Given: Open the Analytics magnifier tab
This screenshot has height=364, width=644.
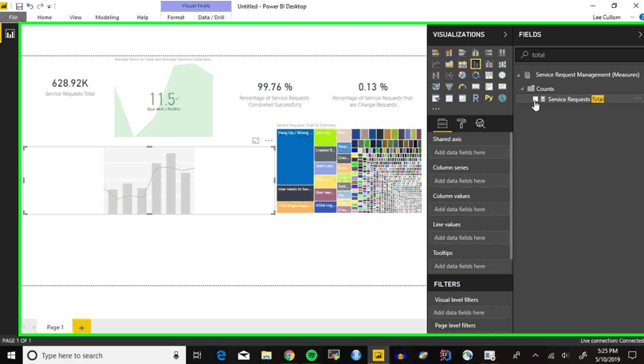Looking at the screenshot, I should coord(480,123).
